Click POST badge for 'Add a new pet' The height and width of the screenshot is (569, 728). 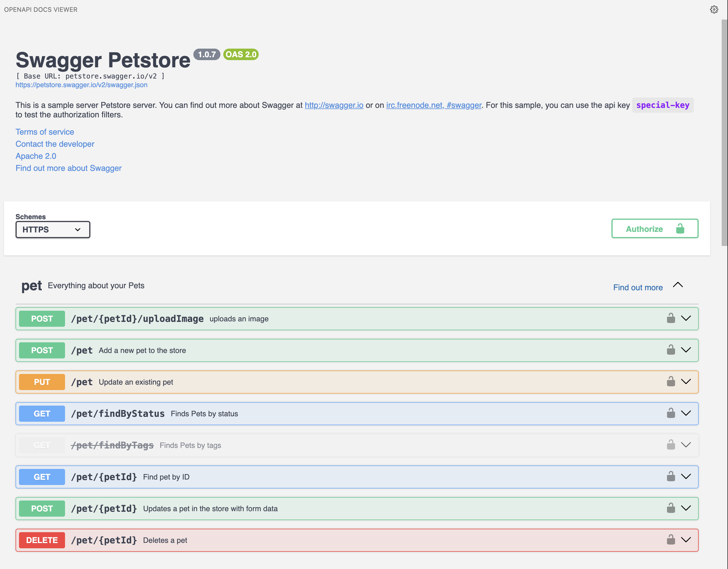point(42,350)
